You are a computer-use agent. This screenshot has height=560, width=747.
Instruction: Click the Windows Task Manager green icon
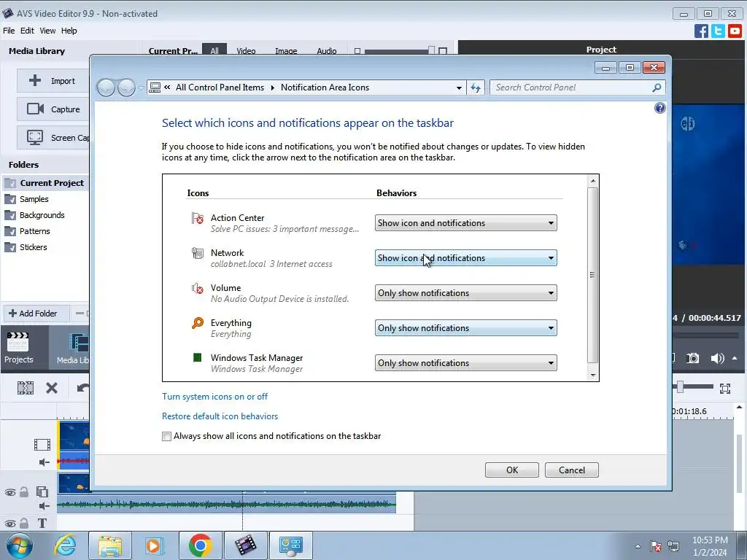(197, 357)
